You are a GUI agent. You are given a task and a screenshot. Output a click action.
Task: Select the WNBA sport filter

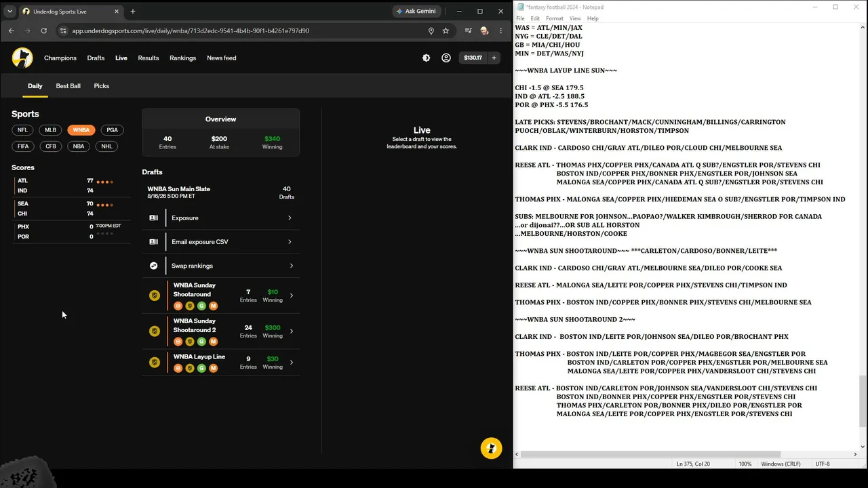pyautogui.click(x=81, y=130)
